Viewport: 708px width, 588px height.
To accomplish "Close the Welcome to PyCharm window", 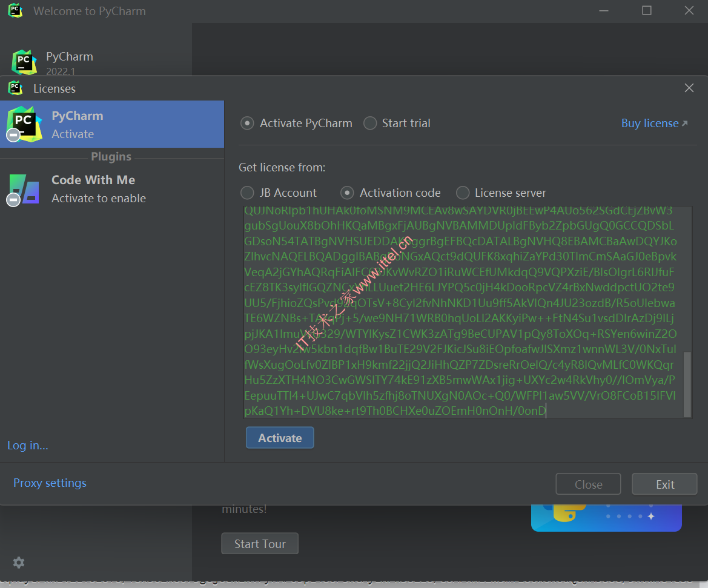I will [689, 10].
